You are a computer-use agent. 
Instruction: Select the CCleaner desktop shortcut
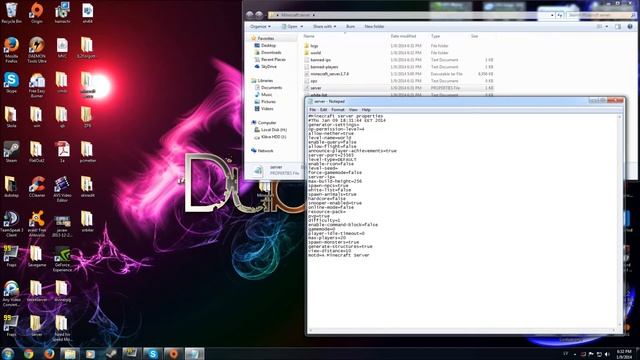pos(37,187)
